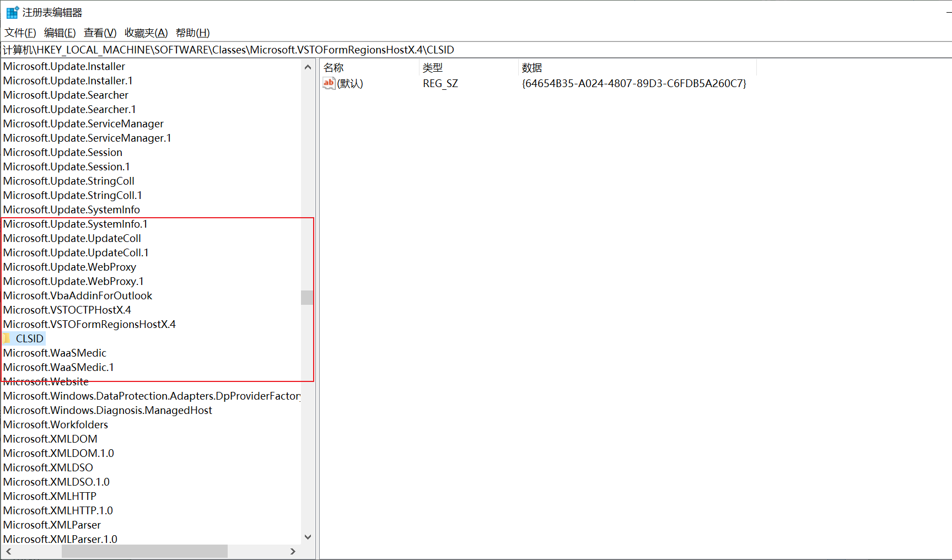
Task: Select Microsoft.XMLDSO key
Action: (x=48, y=467)
